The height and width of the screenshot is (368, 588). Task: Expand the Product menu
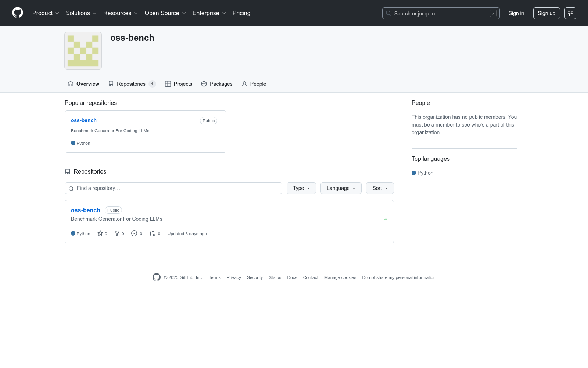(46, 13)
